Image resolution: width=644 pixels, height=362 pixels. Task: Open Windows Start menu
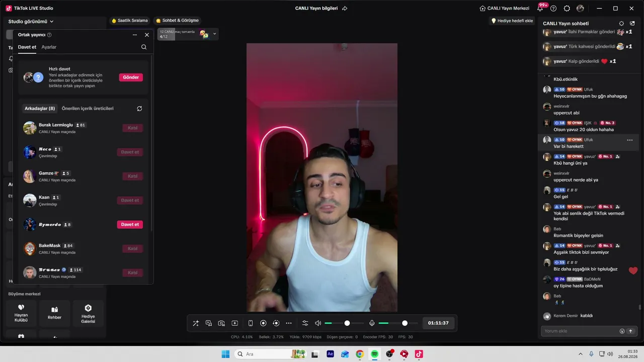(225, 354)
